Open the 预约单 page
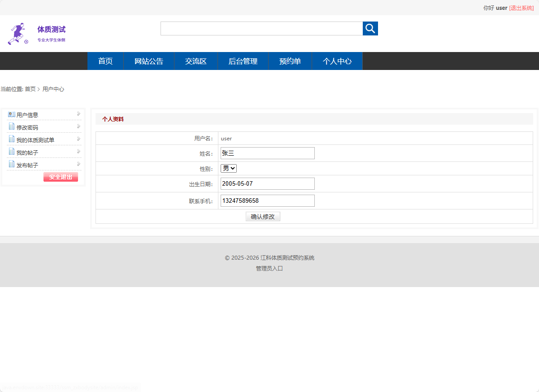The width and height of the screenshot is (539, 392). click(290, 61)
